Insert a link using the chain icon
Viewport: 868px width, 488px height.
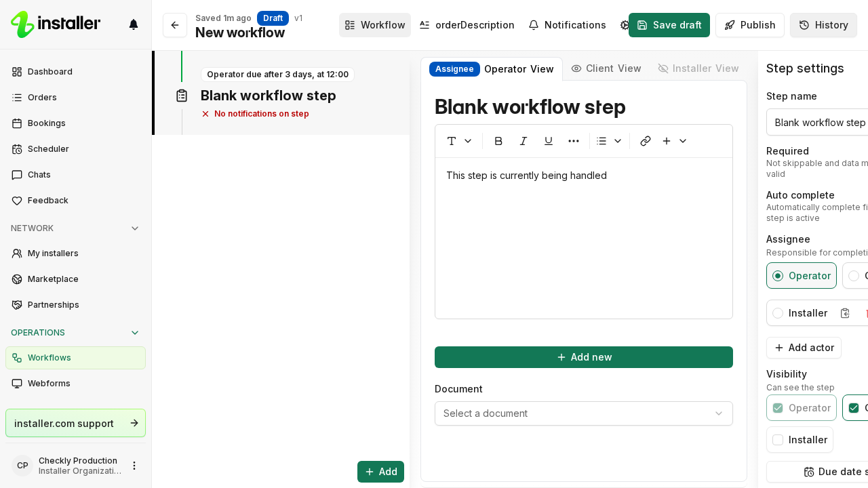[646, 141]
